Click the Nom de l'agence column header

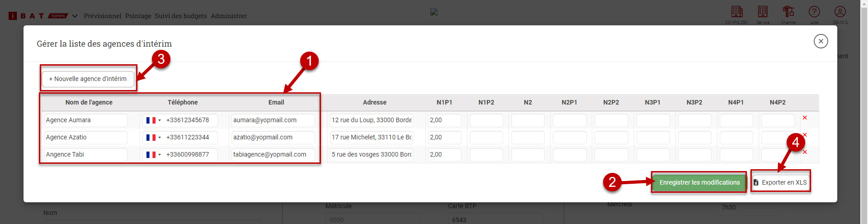(89, 102)
